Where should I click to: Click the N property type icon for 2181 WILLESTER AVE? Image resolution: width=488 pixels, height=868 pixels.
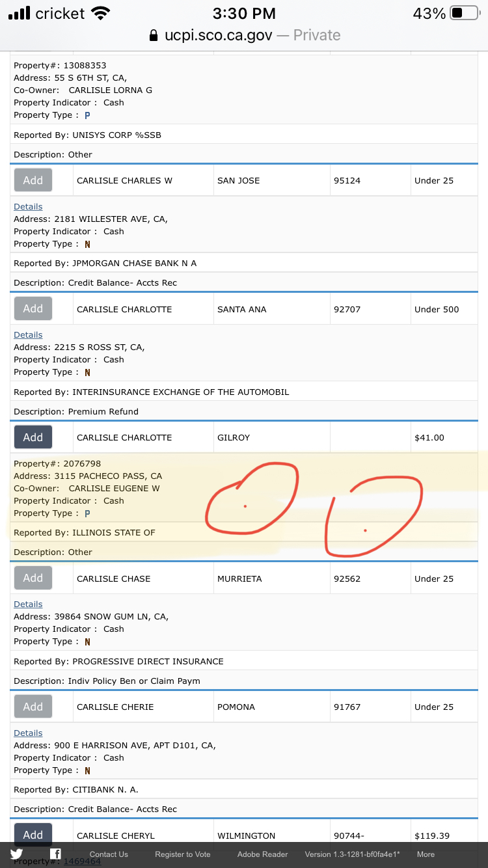point(87,244)
